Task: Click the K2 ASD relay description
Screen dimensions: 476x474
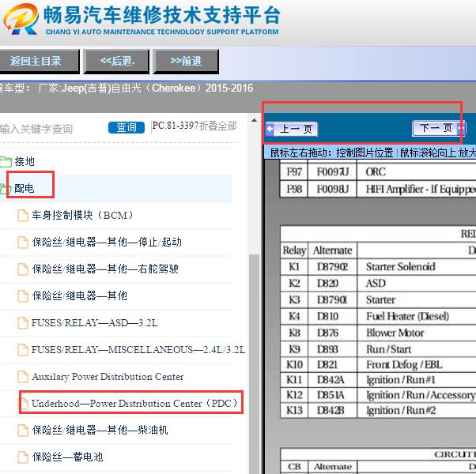Action: (x=376, y=284)
